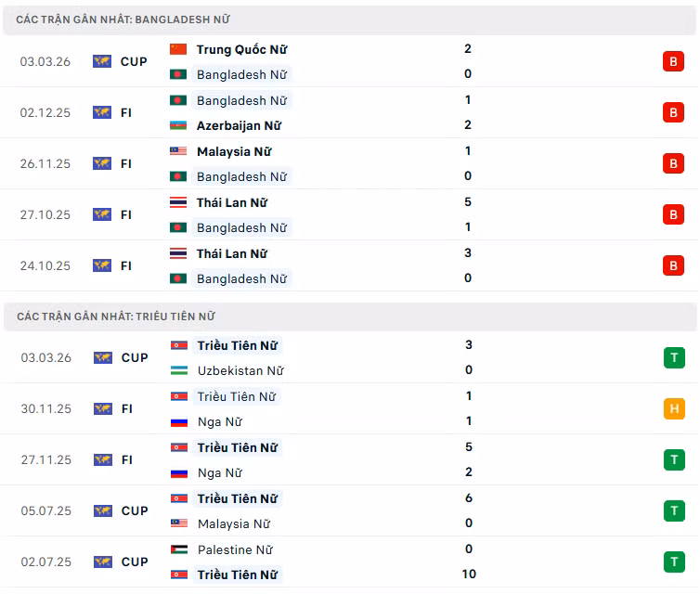Click the Uzbekistan flag icon
700x594 pixels.
tap(179, 370)
